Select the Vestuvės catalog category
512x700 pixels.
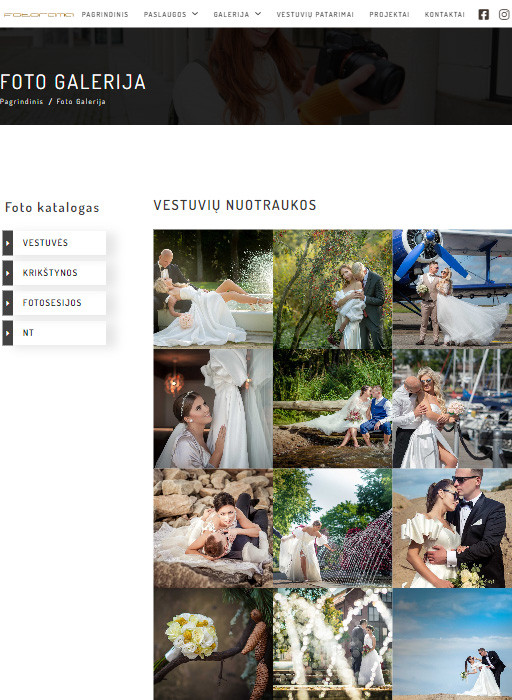pos(59,243)
